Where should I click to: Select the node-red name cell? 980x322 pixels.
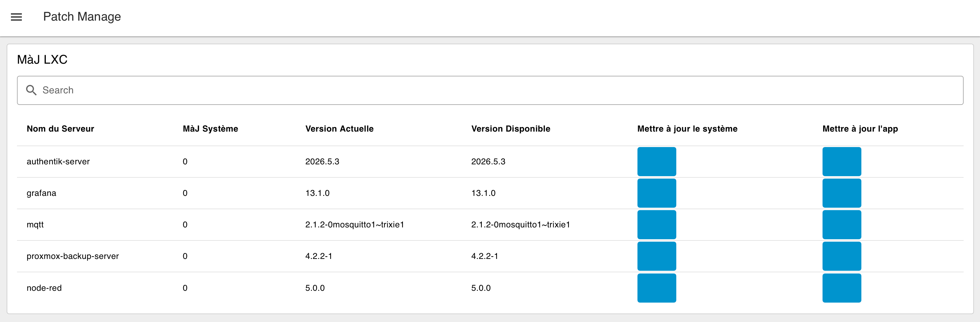pyautogui.click(x=44, y=288)
